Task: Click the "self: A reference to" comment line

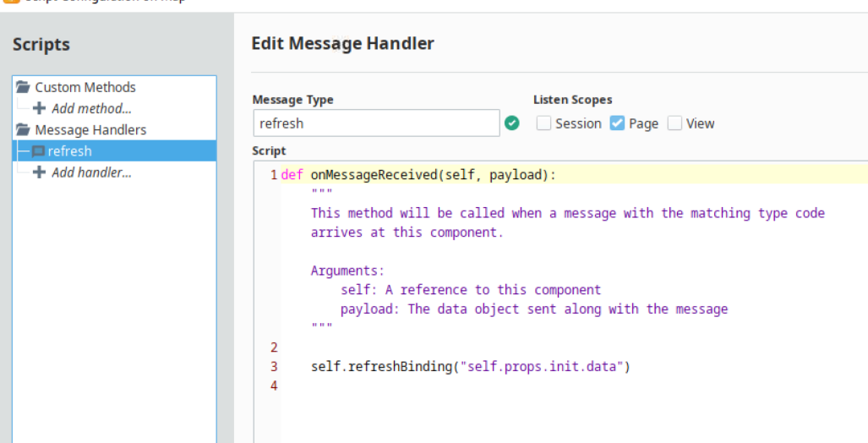Action: coord(471,290)
